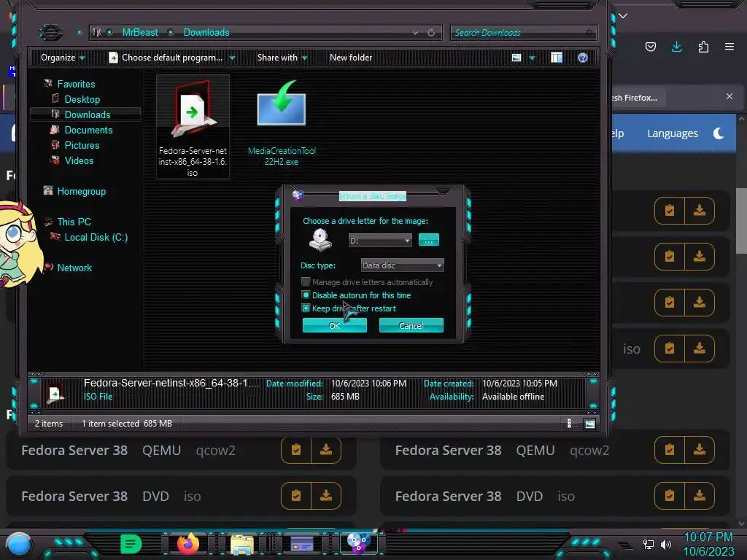Image resolution: width=747 pixels, height=560 pixels.
Task: Open Local Disk (C:) in sidebar
Action: 96,237
